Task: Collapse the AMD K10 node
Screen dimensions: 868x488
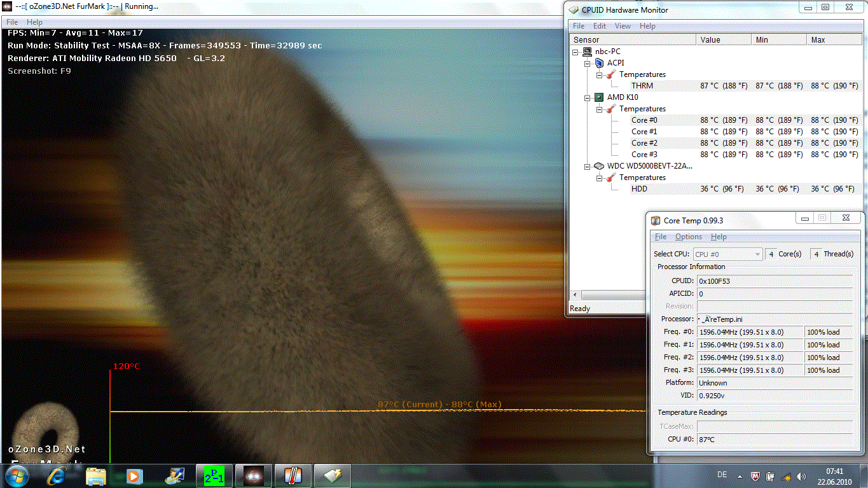Action: [588, 98]
